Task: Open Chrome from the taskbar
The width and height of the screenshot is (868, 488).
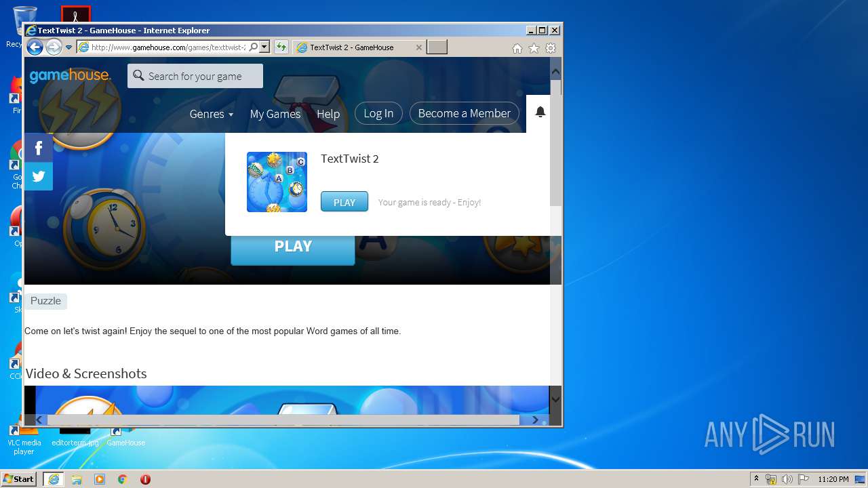Action: [x=123, y=479]
